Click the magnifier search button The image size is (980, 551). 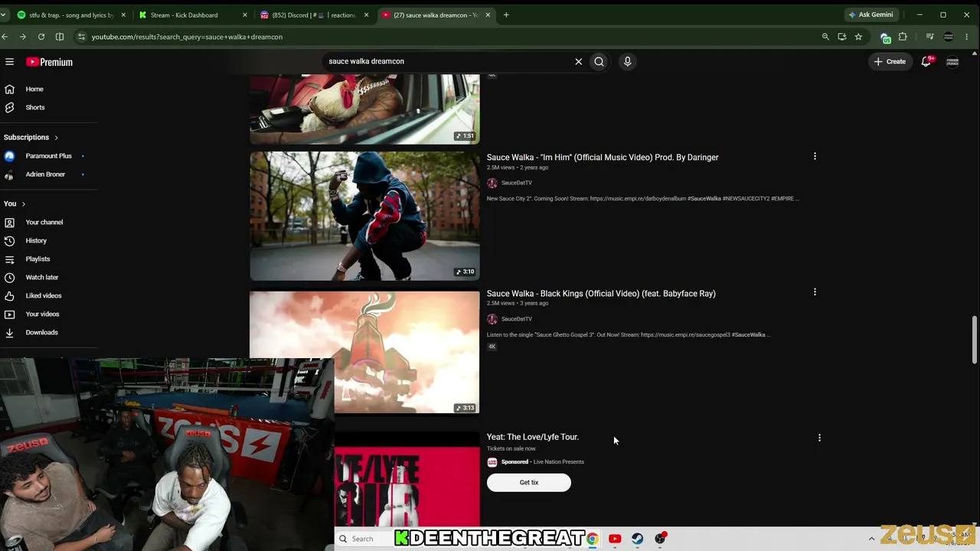tap(599, 61)
